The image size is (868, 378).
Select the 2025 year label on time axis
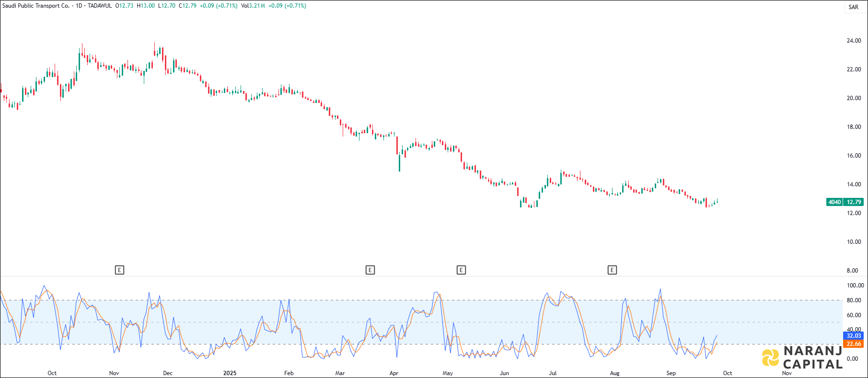tap(230, 373)
